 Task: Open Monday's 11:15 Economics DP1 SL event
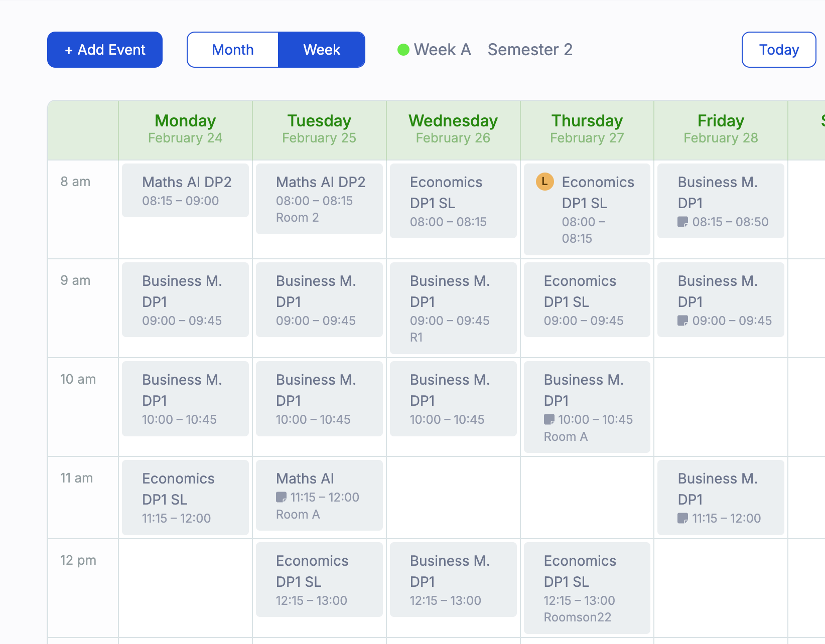[185, 498]
